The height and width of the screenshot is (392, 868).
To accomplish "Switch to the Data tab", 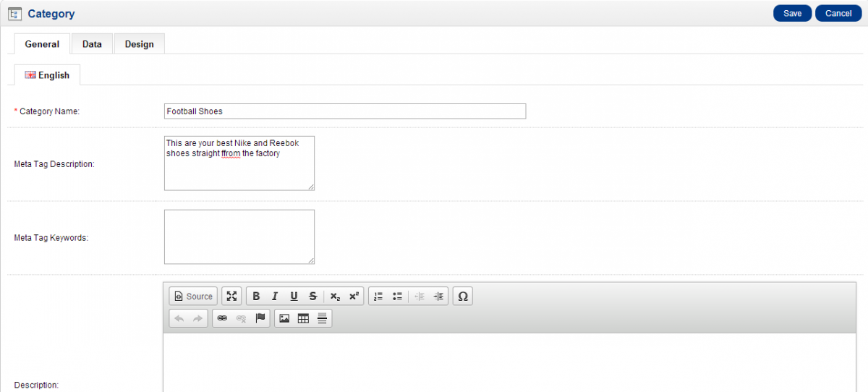I will pyautogui.click(x=92, y=44).
